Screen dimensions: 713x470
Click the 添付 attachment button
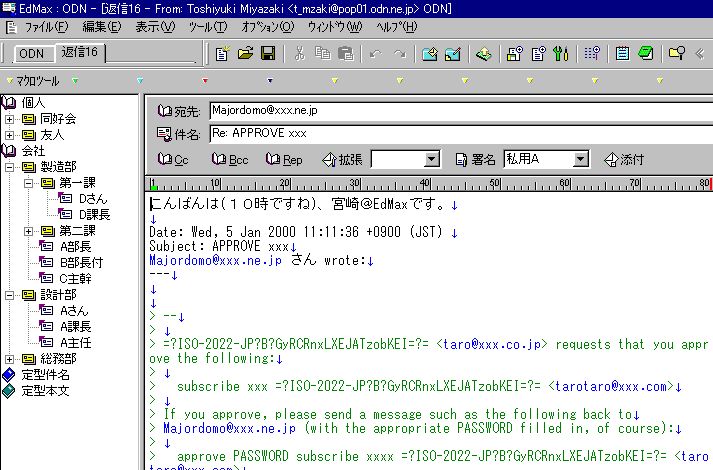pyautogui.click(x=624, y=160)
